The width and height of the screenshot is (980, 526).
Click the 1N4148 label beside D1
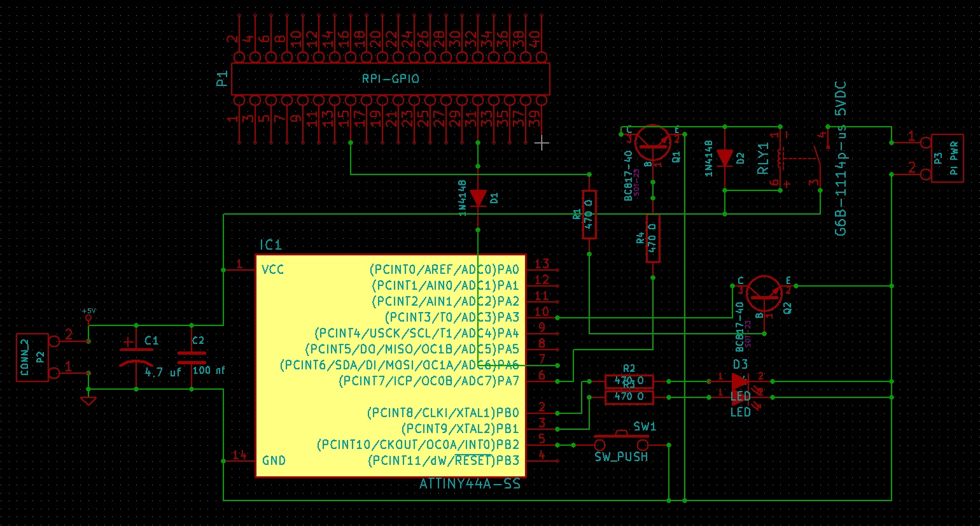[x=463, y=197]
